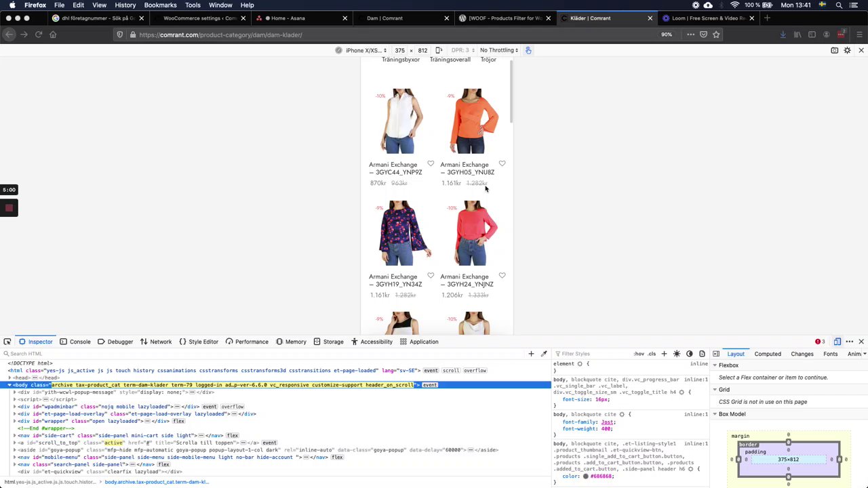
Task: Open the Style Editor tab
Action: coord(199,342)
